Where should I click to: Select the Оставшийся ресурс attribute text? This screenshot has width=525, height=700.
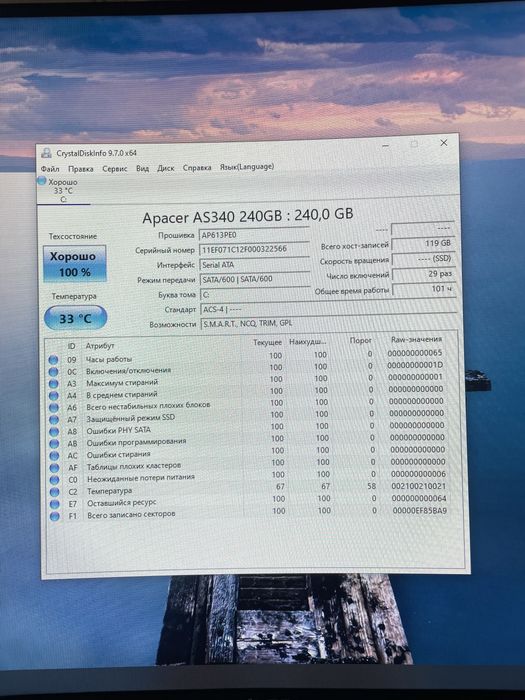tap(122, 503)
